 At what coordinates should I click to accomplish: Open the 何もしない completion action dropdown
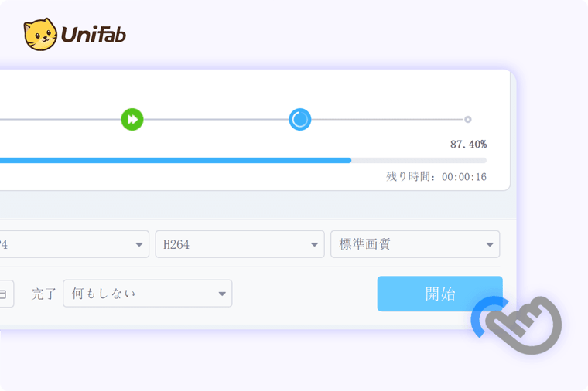(147, 294)
